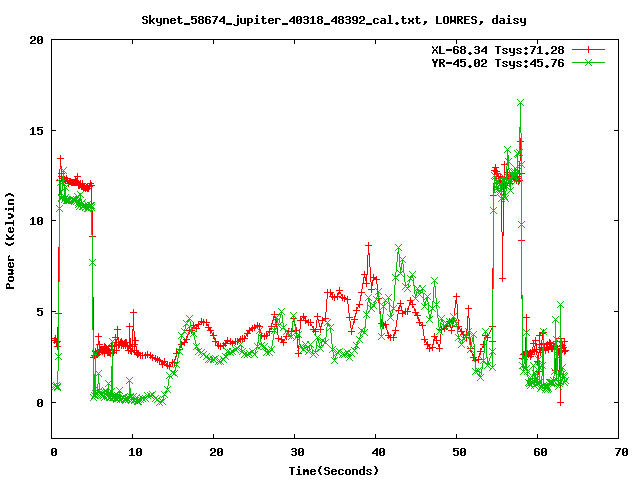Click the Power (Kelvin) y-axis label
640x480 pixels.
pos(10,241)
